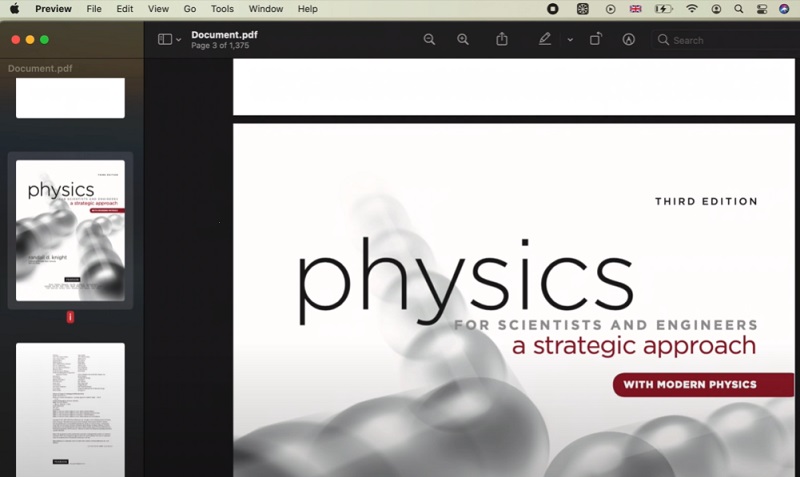Click "a strategic approach" subtitle
This screenshot has width=800, height=477.
point(634,346)
